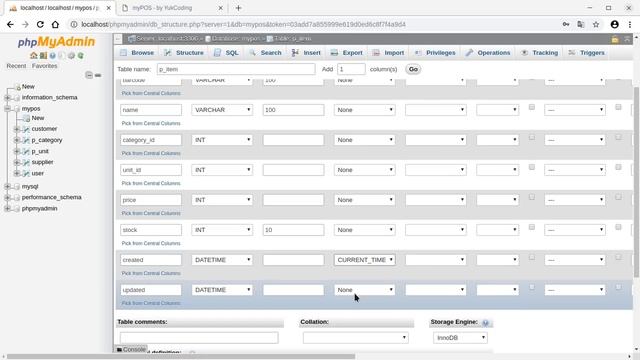Open the Favorites tables link

point(44,66)
